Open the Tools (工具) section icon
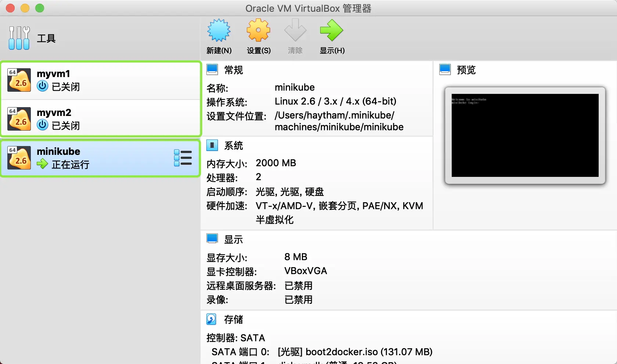This screenshot has width=617, height=364. point(19,38)
